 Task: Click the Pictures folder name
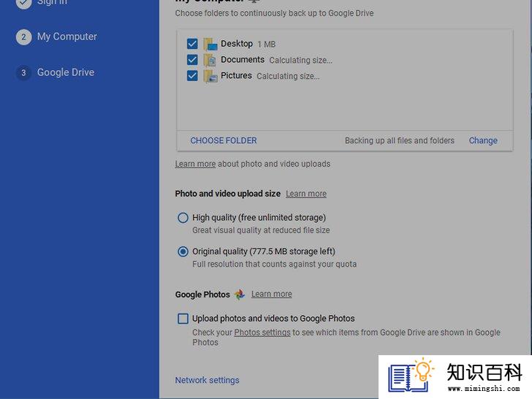[236, 76]
